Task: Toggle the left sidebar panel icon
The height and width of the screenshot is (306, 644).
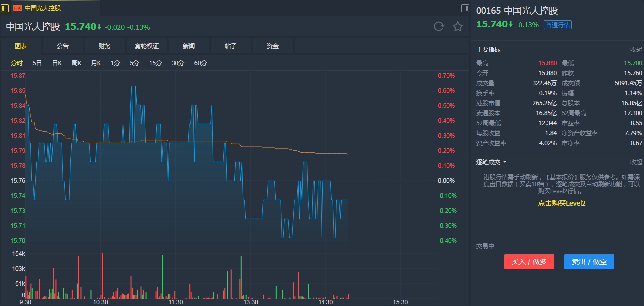Action: tap(5, 8)
